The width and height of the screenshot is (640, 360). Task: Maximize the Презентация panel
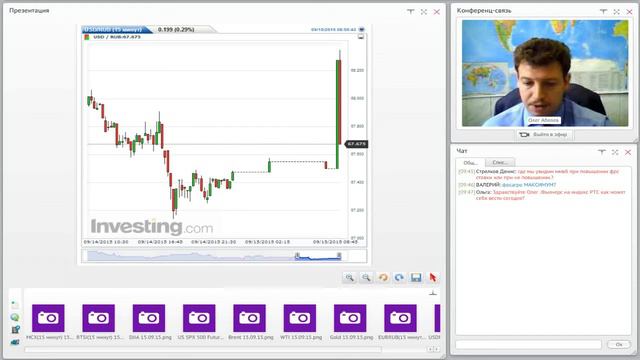coord(424,12)
